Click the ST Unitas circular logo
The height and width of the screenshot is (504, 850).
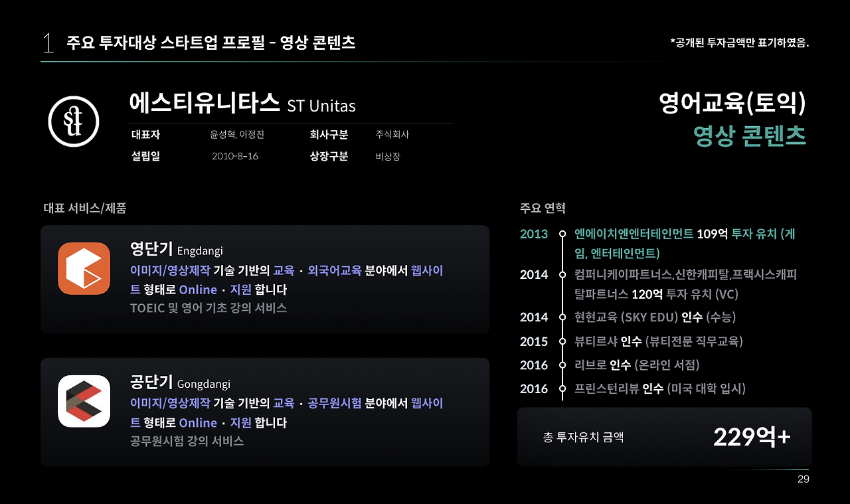pos(74,121)
